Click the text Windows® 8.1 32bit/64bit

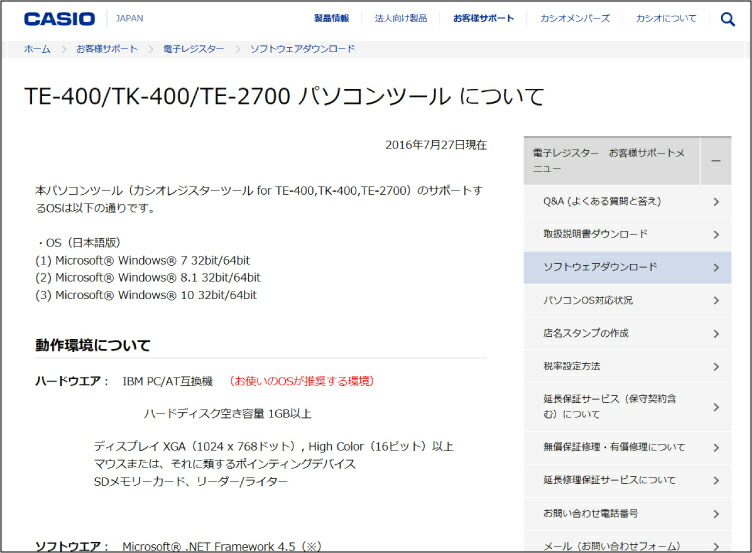(189, 278)
